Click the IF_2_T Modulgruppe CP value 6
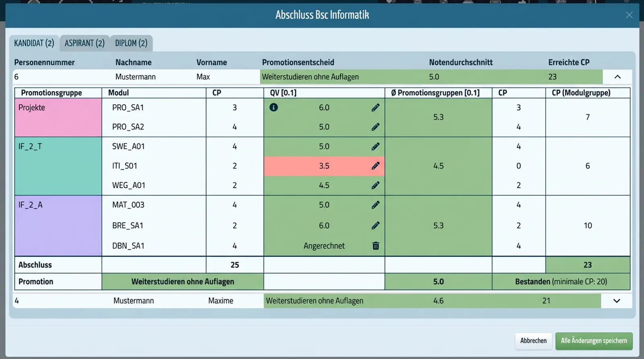 pos(588,166)
